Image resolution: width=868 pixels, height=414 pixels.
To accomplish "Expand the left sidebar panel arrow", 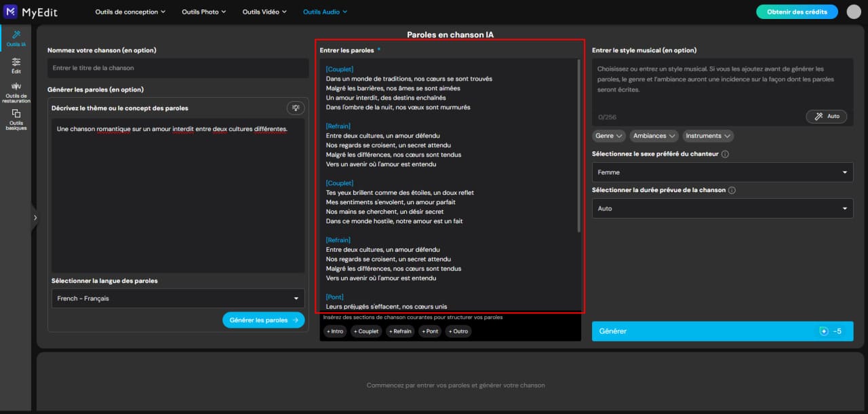I will [35, 218].
